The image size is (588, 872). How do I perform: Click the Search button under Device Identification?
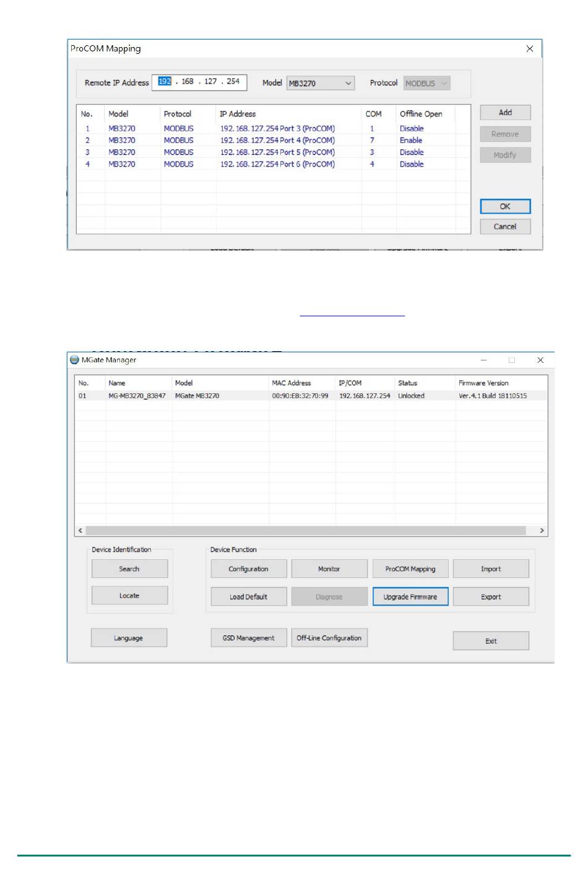[129, 569]
